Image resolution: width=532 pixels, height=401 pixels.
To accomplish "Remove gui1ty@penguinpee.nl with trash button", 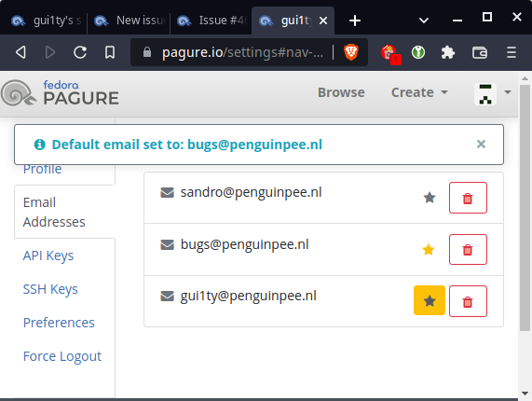I will point(468,301).
